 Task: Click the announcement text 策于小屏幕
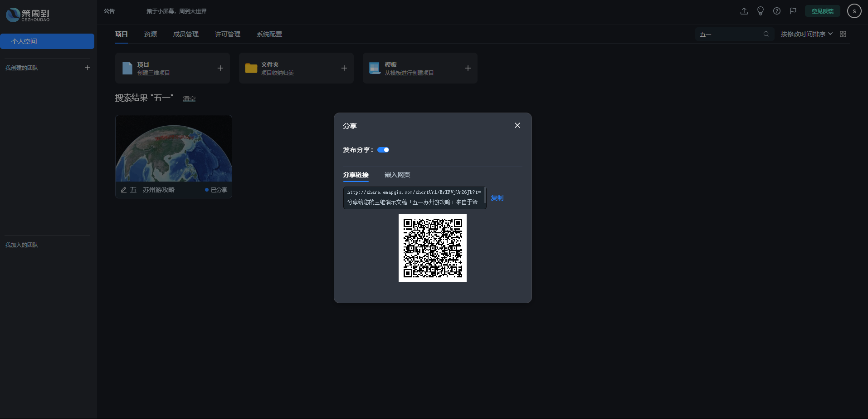click(176, 11)
